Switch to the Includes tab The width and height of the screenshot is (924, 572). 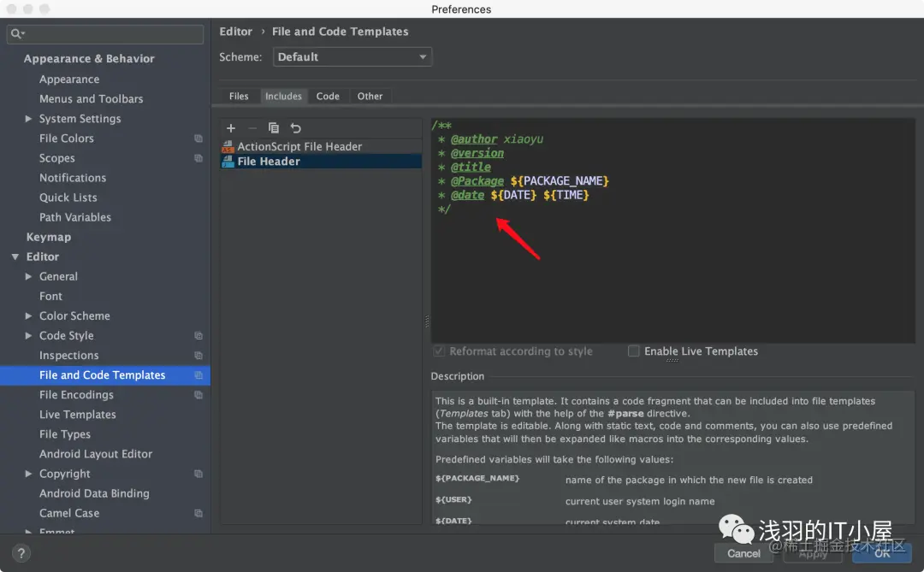tap(283, 96)
